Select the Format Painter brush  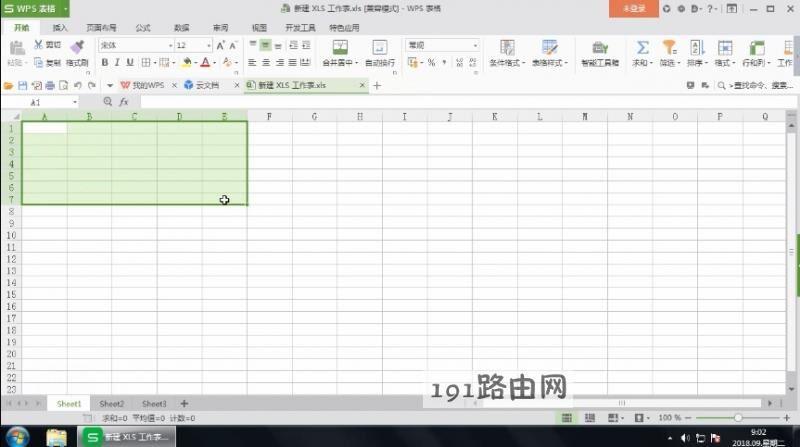pos(77,47)
